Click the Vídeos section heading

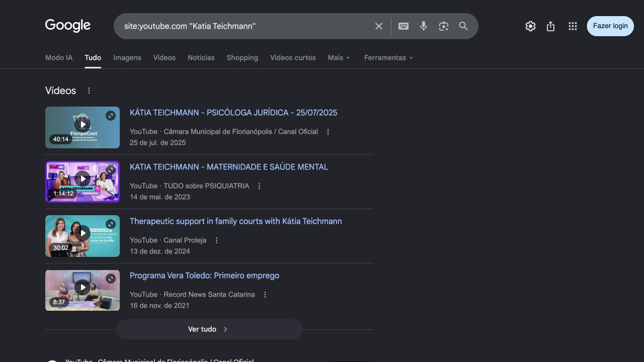[61, 90]
